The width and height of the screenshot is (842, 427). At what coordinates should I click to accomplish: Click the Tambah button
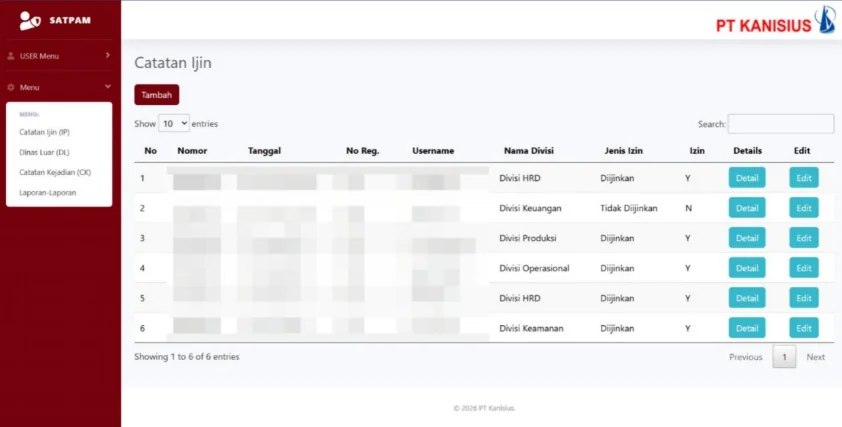[157, 95]
